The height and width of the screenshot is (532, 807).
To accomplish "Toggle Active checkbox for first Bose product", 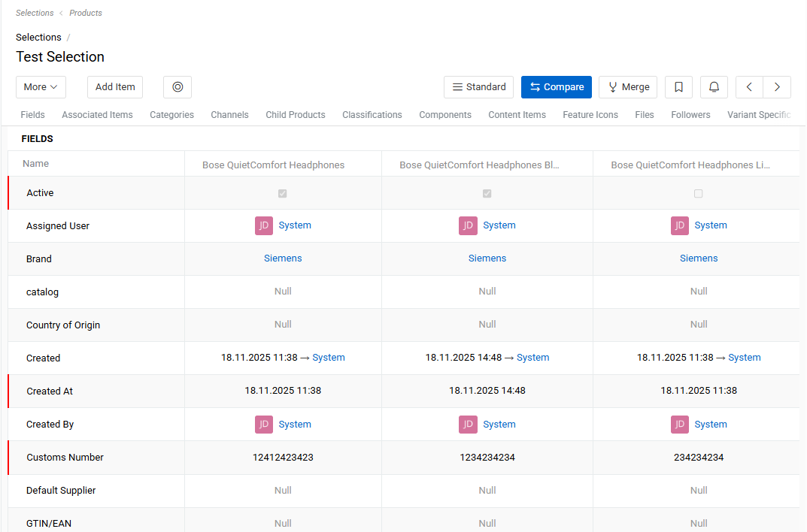I will (283, 193).
